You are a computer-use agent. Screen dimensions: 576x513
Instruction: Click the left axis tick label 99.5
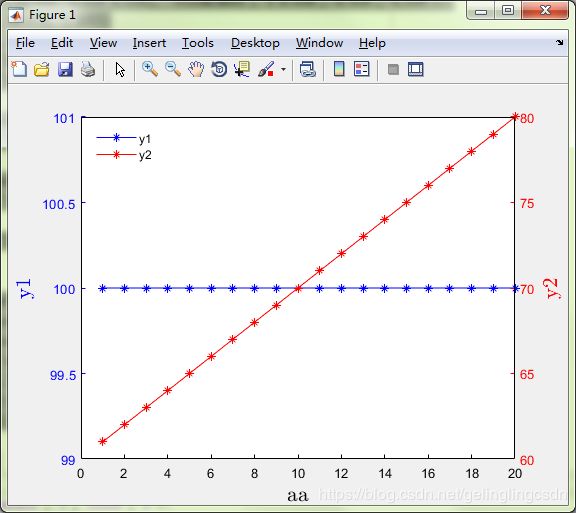tap(63, 375)
